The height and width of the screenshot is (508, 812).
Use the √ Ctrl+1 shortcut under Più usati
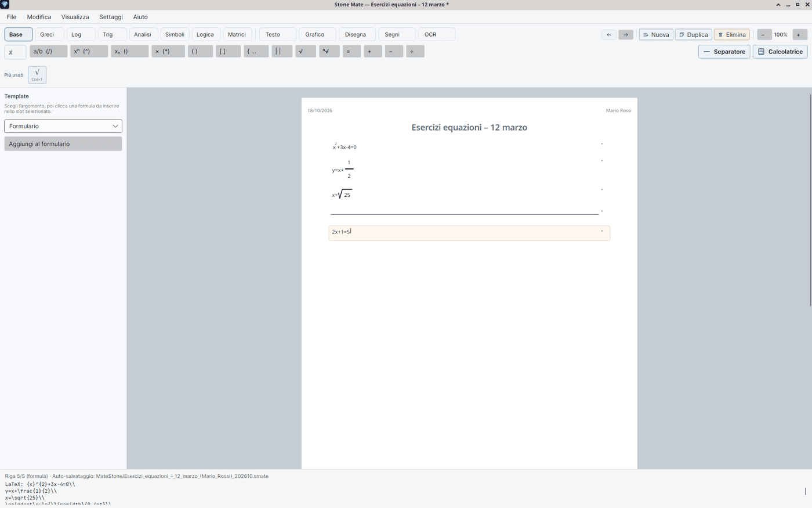click(x=37, y=75)
